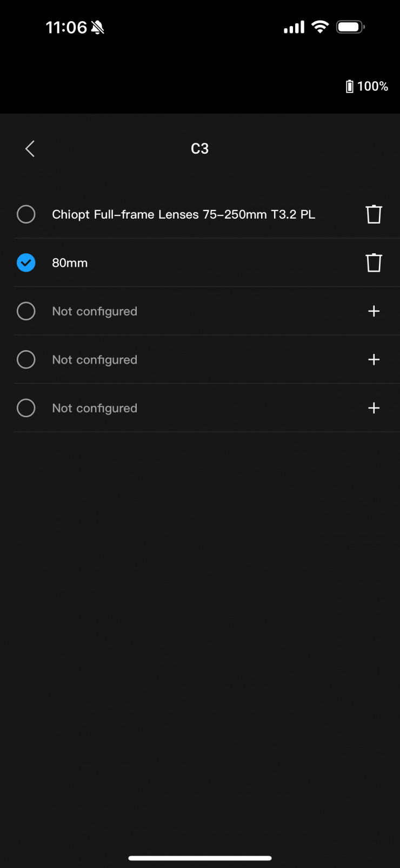Select the last Not configured radio button
The height and width of the screenshot is (868, 400).
(26, 408)
